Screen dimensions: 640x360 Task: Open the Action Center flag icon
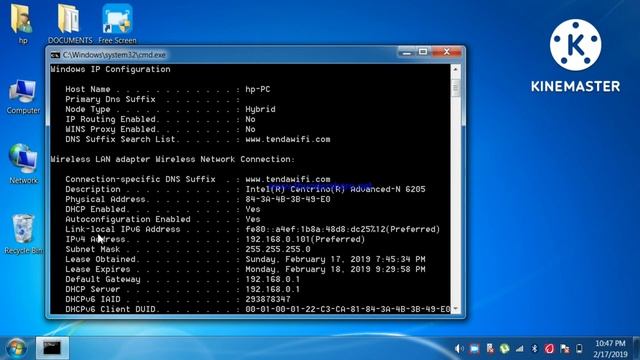(564, 349)
